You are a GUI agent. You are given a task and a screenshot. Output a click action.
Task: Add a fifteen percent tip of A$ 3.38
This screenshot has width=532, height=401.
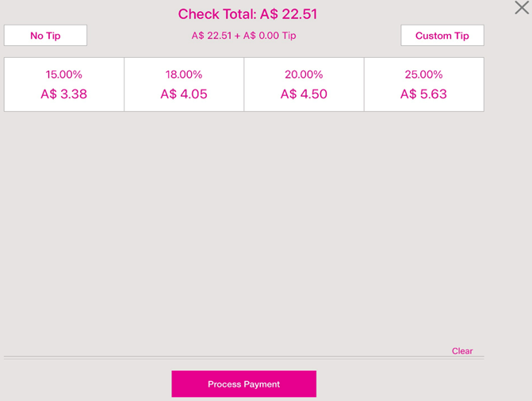tap(63, 84)
